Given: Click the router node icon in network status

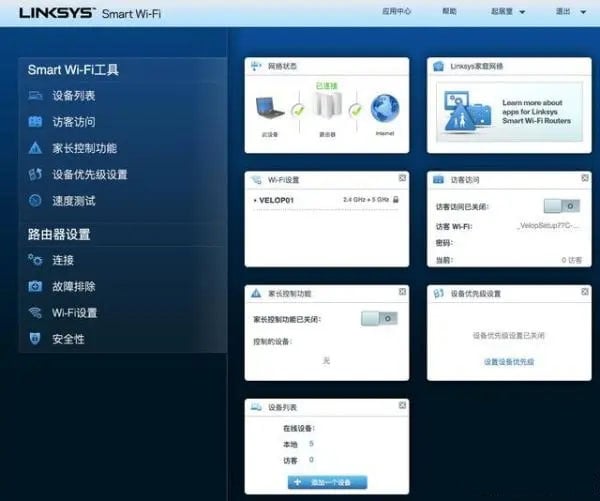Looking at the screenshot, I should tap(327, 104).
